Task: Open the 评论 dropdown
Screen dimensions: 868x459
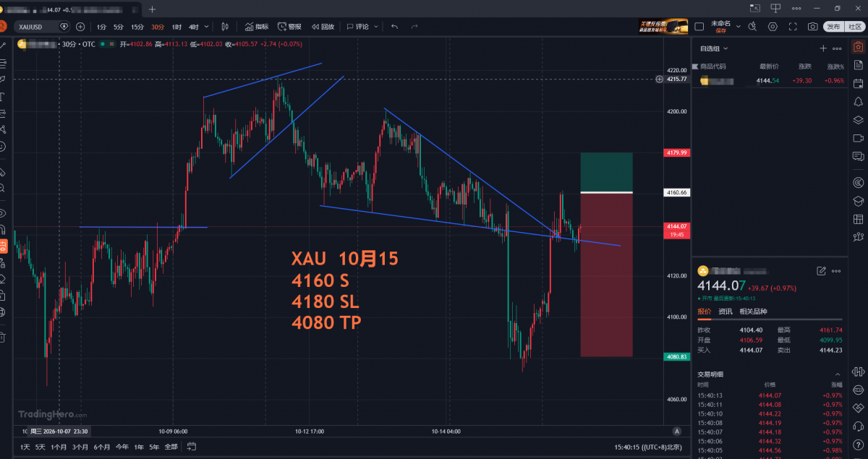Action: point(361,27)
